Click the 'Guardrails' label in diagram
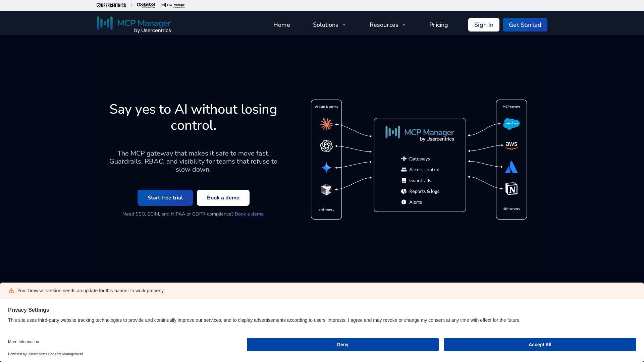Image resolution: width=644 pixels, height=362 pixels. click(x=420, y=180)
